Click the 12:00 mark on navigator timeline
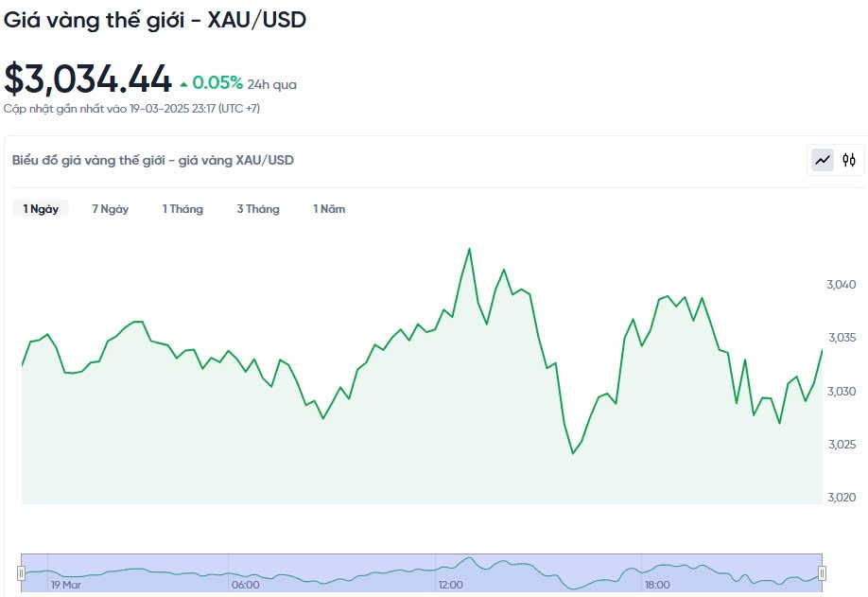 click(x=450, y=585)
